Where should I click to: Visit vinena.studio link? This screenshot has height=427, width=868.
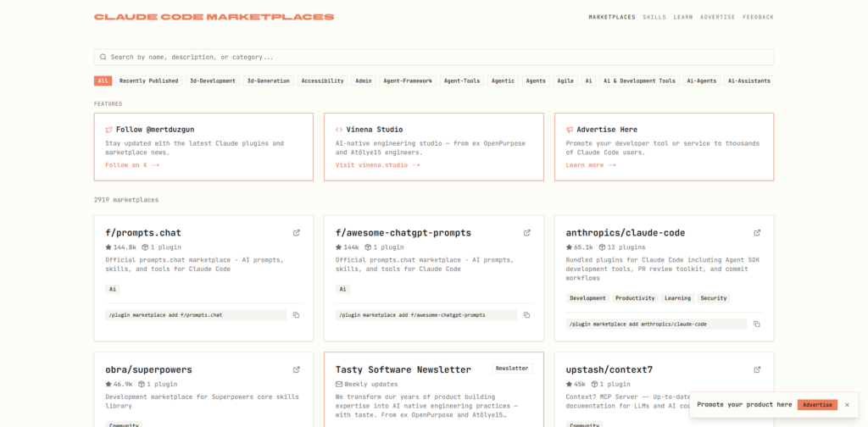point(377,165)
